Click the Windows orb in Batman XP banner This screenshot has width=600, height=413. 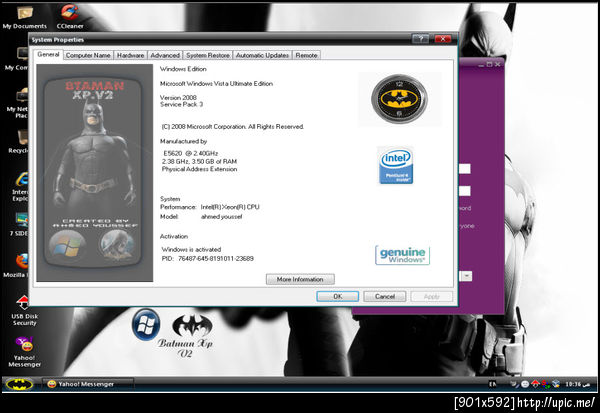(x=67, y=246)
